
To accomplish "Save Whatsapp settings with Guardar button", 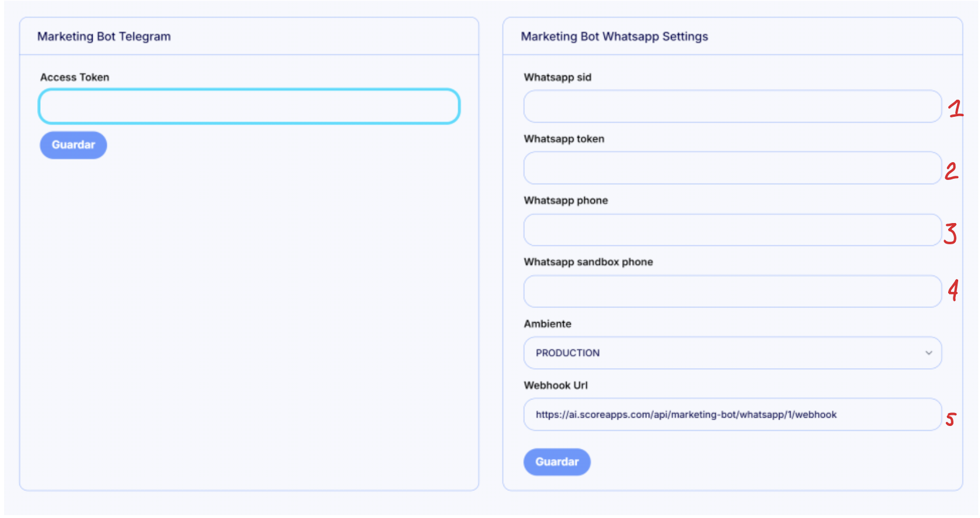I will coord(557,462).
